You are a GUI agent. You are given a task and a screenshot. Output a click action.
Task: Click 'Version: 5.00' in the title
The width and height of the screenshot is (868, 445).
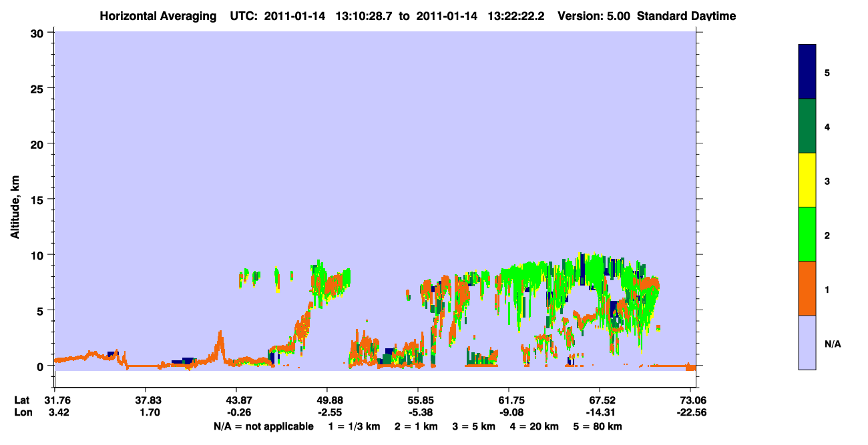click(594, 16)
